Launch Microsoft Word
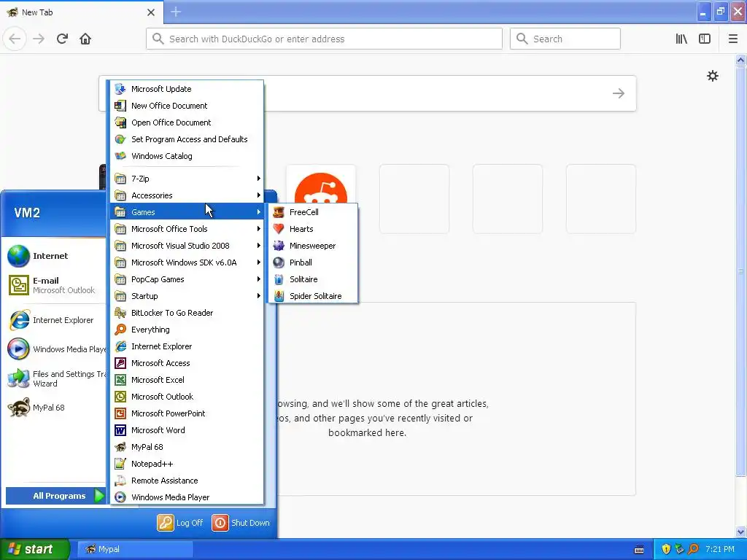Viewport: 747px width, 560px height. 187,430
